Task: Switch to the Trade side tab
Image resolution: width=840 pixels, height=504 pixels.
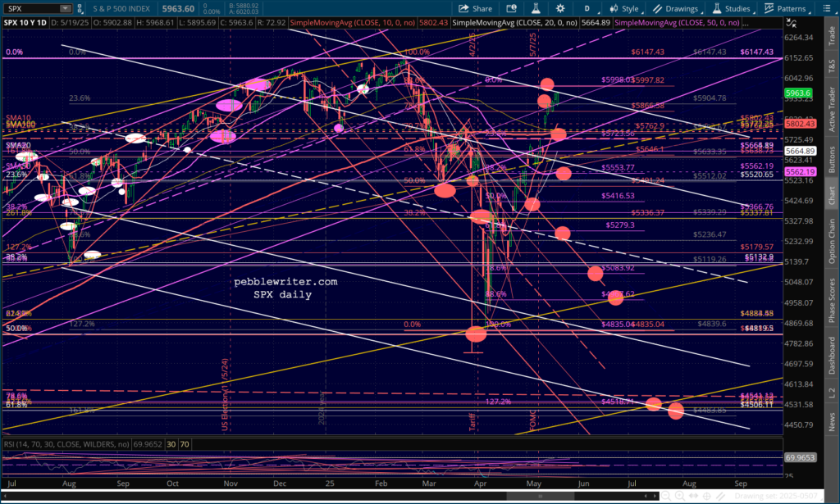Action: click(833, 33)
